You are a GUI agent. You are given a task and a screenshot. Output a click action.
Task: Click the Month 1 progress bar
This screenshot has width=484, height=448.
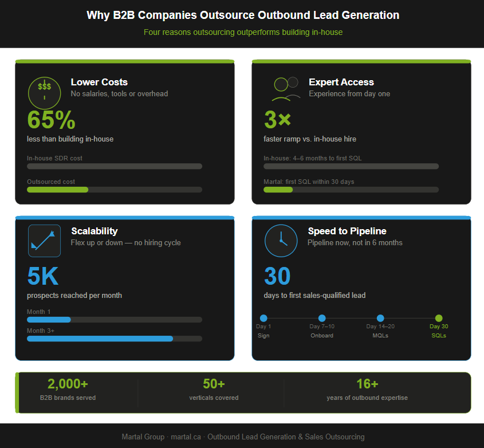[114, 320]
